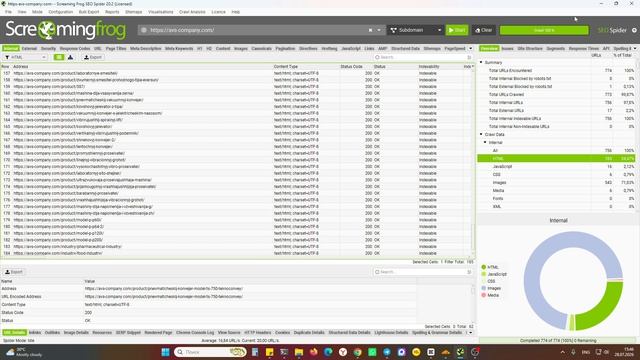The image size is (640, 360).
Task: Switch to the Response Codes tab
Action: click(x=75, y=49)
